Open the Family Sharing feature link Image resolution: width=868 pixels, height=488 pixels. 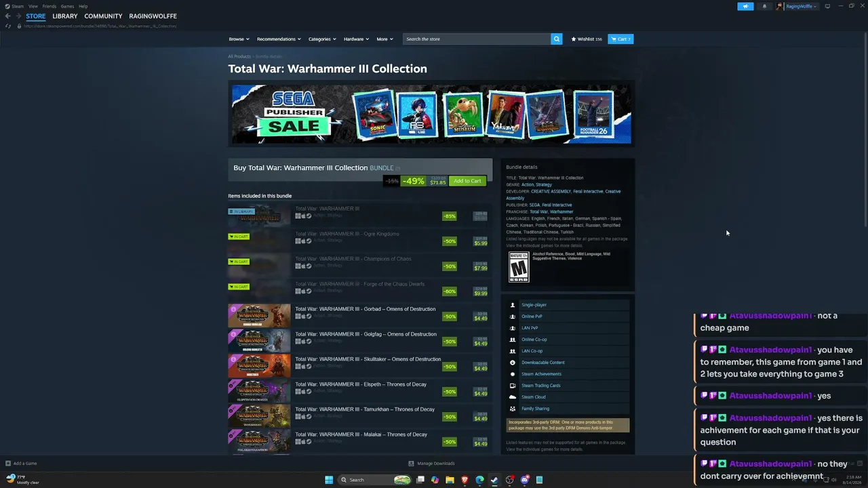coord(535,409)
